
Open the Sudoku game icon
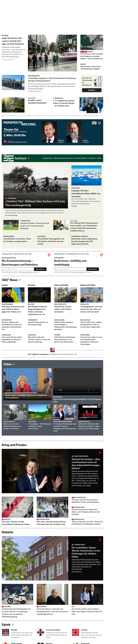75,632
